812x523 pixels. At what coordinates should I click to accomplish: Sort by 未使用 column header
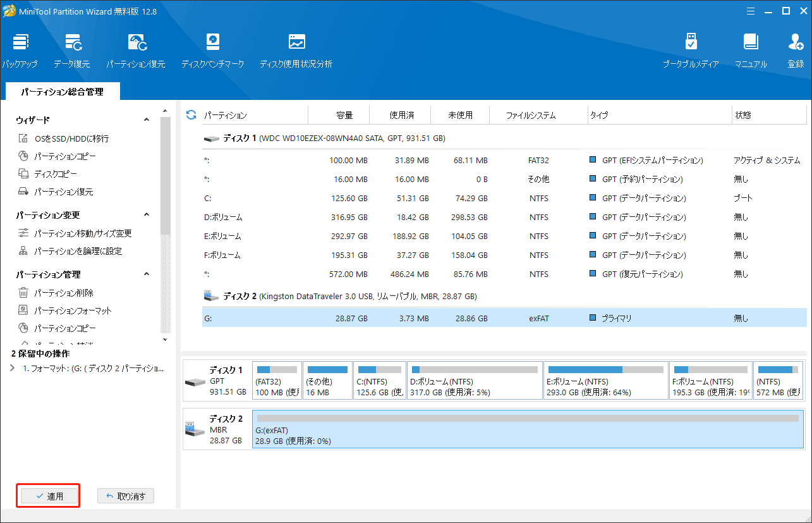point(460,115)
